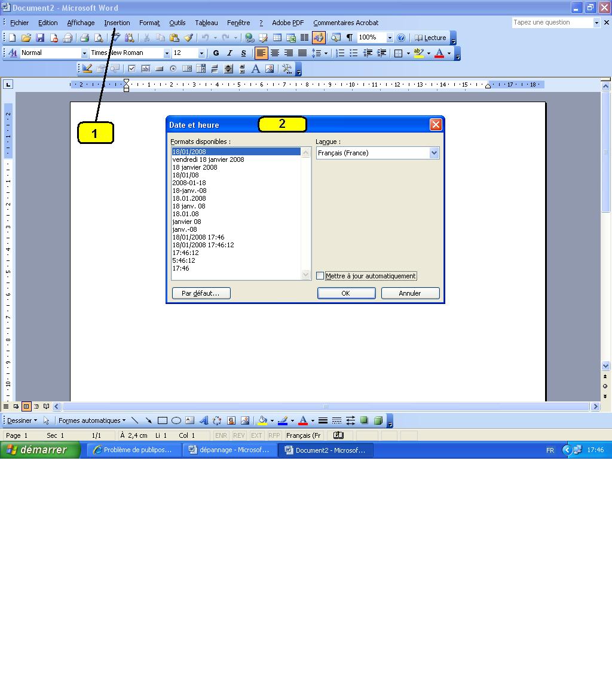This screenshot has height=700, width=612.
Task: Click the OK button in the dialog
Action: [346, 293]
